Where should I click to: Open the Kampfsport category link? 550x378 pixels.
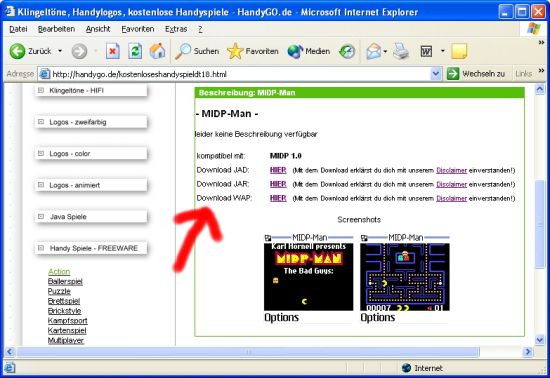click(x=68, y=320)
